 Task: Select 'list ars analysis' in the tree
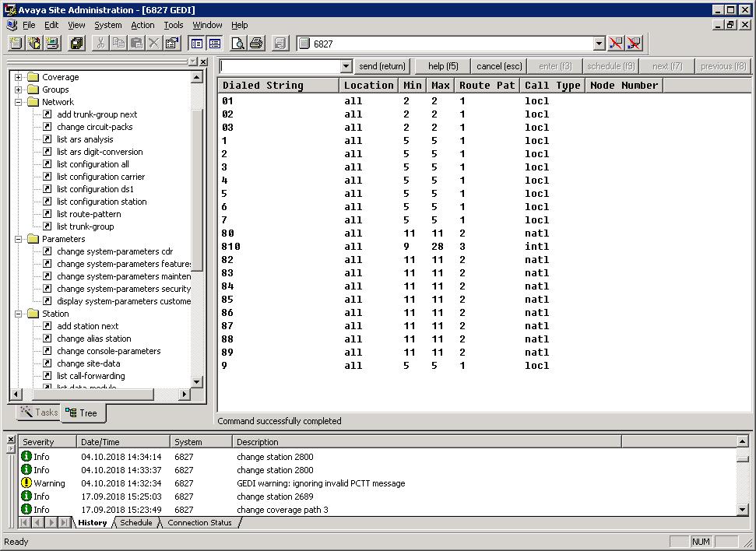pyautogui.click(x=85, y=139)
